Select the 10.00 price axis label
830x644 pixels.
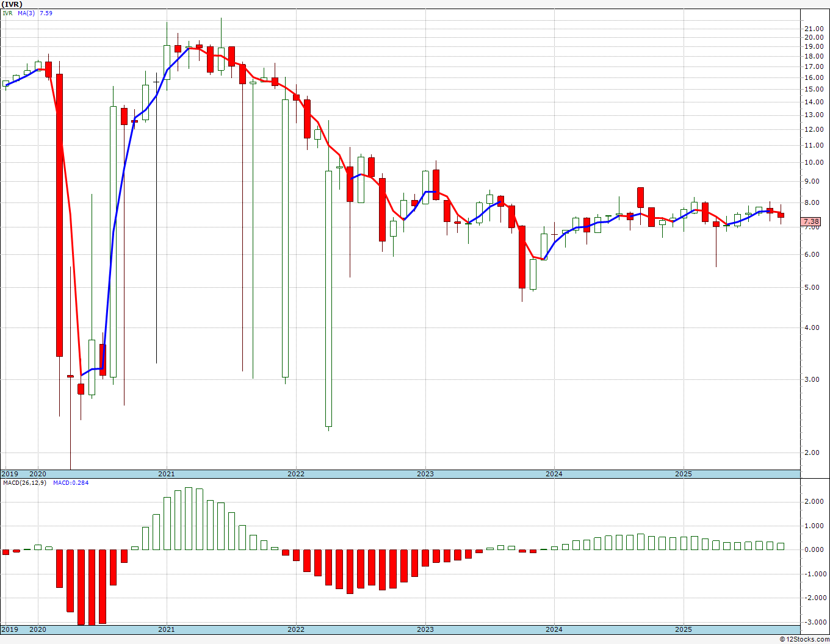[814, 162]
